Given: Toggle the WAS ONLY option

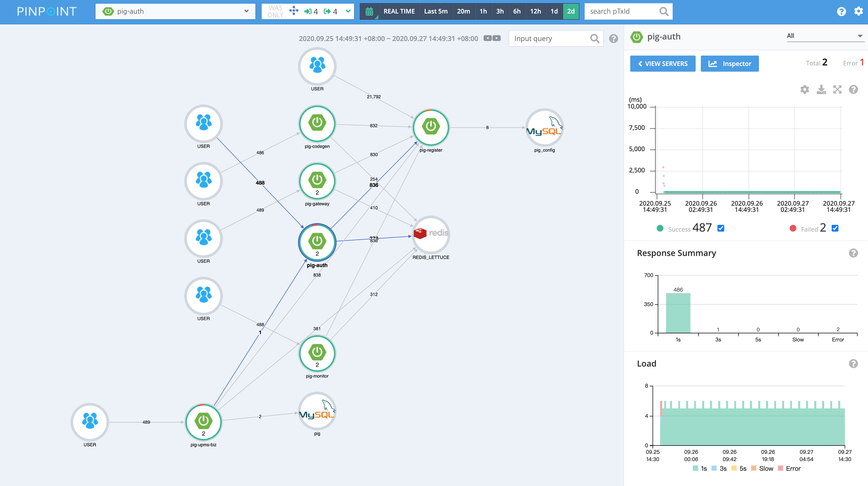Looking at the screenshot, I should (x=275, y=11).
